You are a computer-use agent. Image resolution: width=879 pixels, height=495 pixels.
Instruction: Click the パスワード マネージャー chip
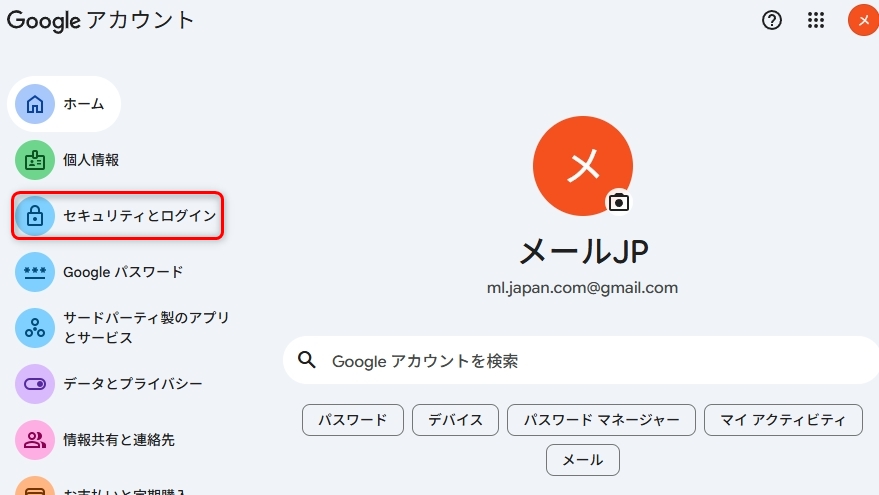tap(602, 420)
